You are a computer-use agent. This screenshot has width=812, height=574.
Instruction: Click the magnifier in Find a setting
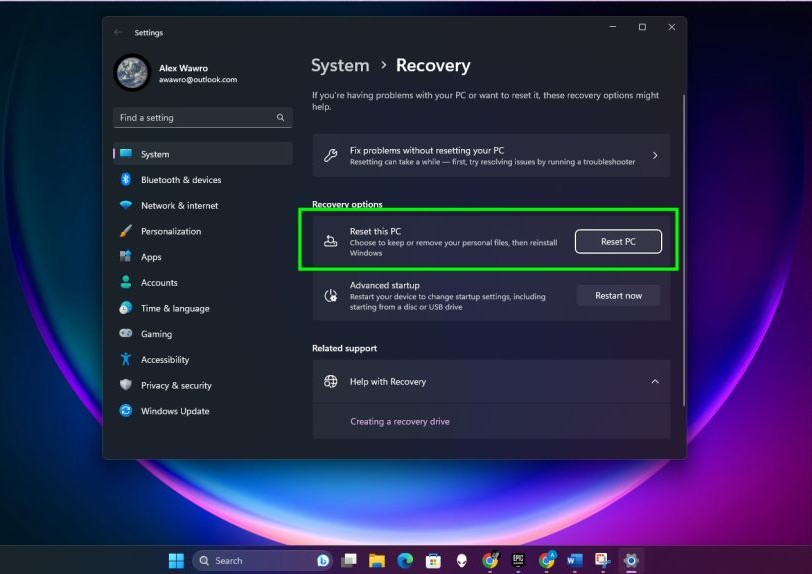tap(280, 118)
